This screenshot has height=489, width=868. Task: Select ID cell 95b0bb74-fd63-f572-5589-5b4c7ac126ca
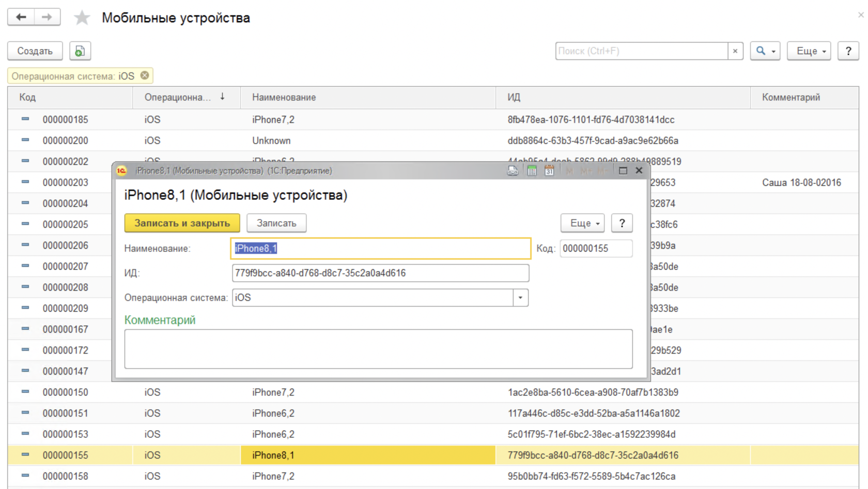tap(623, 476)
